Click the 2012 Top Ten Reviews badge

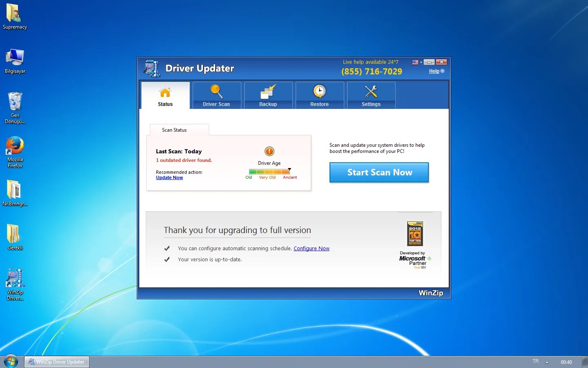coord(415,233)
